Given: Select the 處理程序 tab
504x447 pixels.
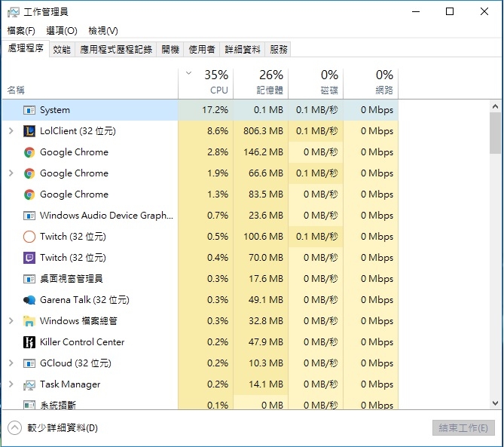Looking at the screenshot, I should coord(26,48).
